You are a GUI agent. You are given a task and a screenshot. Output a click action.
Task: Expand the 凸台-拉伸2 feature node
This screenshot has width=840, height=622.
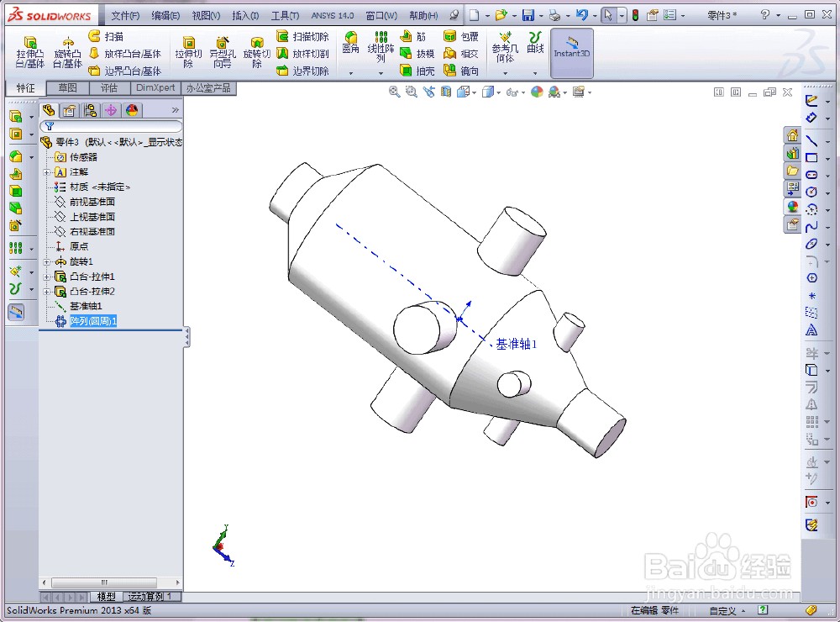point(47,292)
